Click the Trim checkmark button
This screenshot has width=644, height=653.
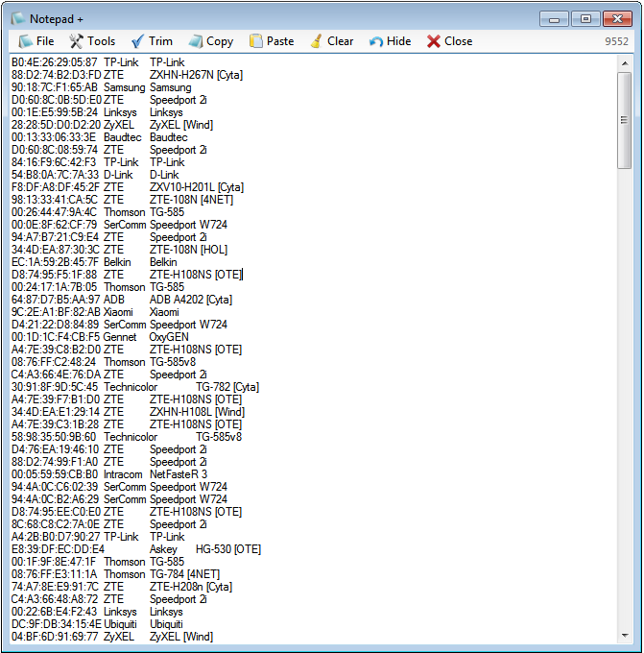coord(152,41)
